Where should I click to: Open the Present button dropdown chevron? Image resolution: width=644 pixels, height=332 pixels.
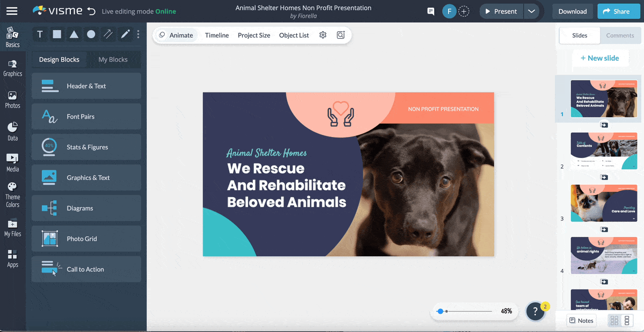(x=532, y=11)
